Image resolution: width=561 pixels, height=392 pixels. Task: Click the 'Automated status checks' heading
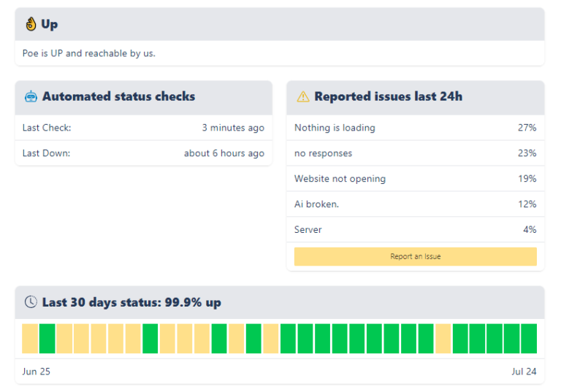coord(118,96)
